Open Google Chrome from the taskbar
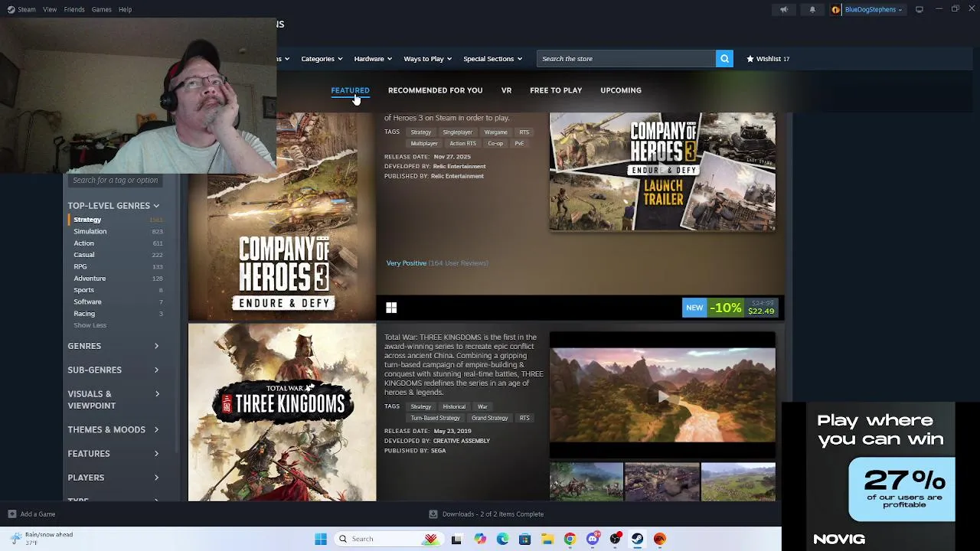Image resolution: width=980 pixels, height=551 pixels. (570, 539)
